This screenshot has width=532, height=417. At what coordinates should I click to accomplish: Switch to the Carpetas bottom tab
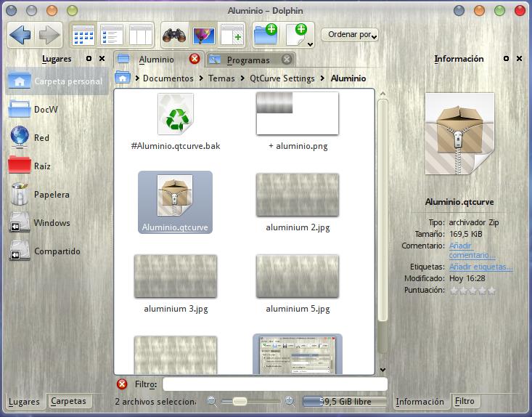coord(68,401)
